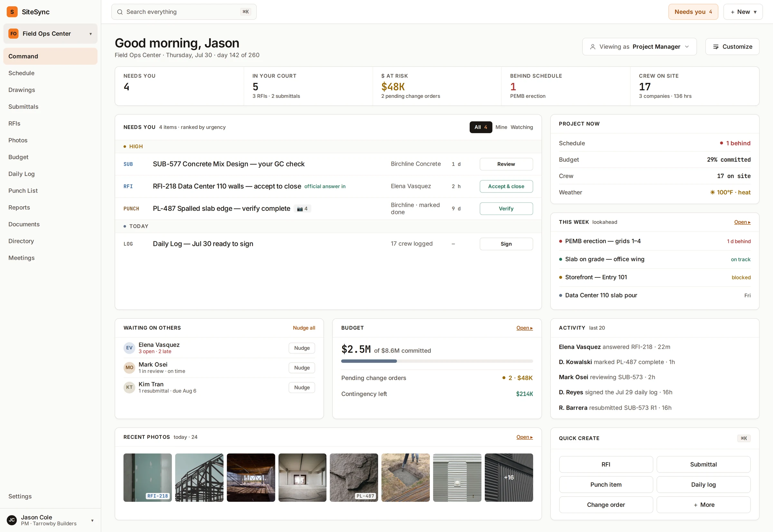Click Verify for PL-487

click(x=506, y=209)
